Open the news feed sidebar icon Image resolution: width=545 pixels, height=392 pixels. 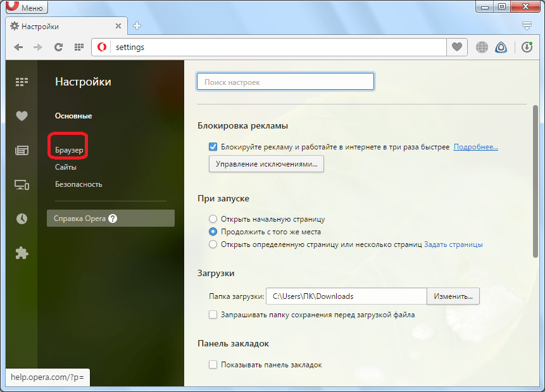tap(22, 150)
